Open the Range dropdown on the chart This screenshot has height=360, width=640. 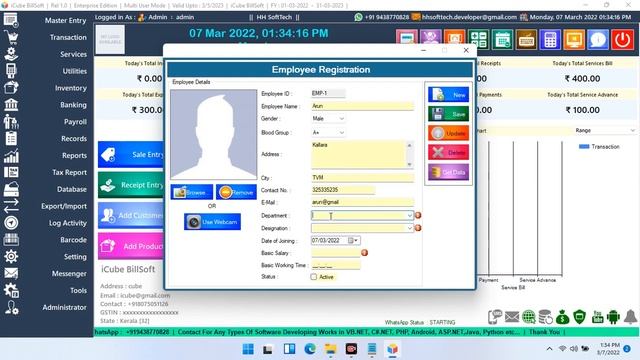tap(632, 131)
